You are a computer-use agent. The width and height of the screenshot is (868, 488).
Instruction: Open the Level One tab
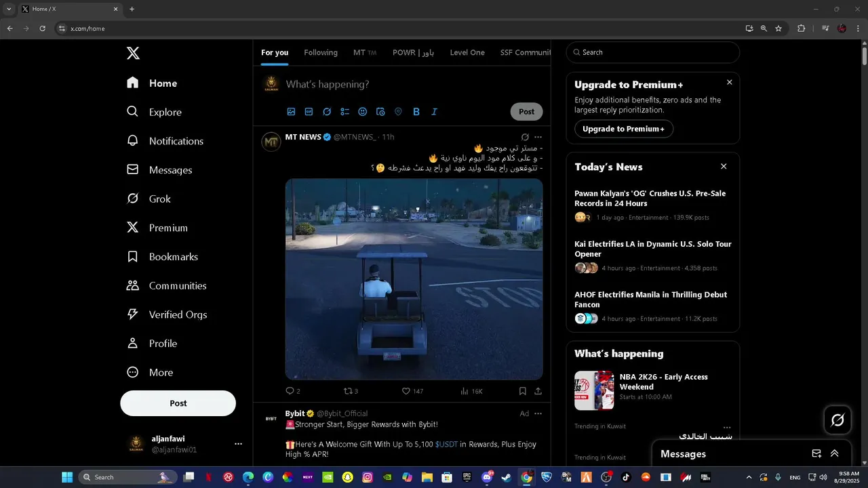(x=467, y=52)
